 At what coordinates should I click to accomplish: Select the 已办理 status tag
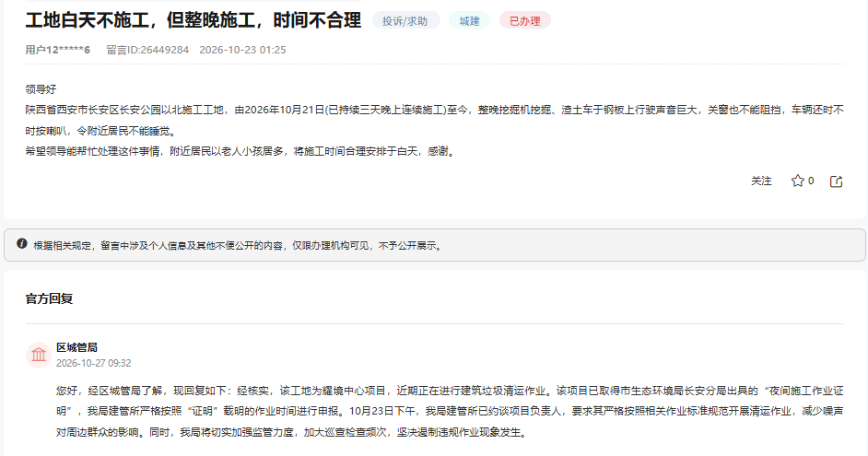(525, 21)
